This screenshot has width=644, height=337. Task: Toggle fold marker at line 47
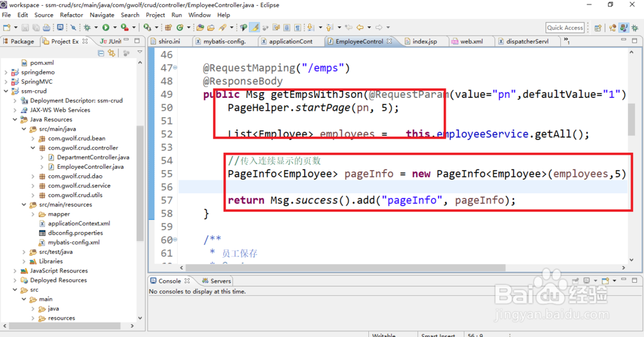pyautogui.click(x=175, y=68)
